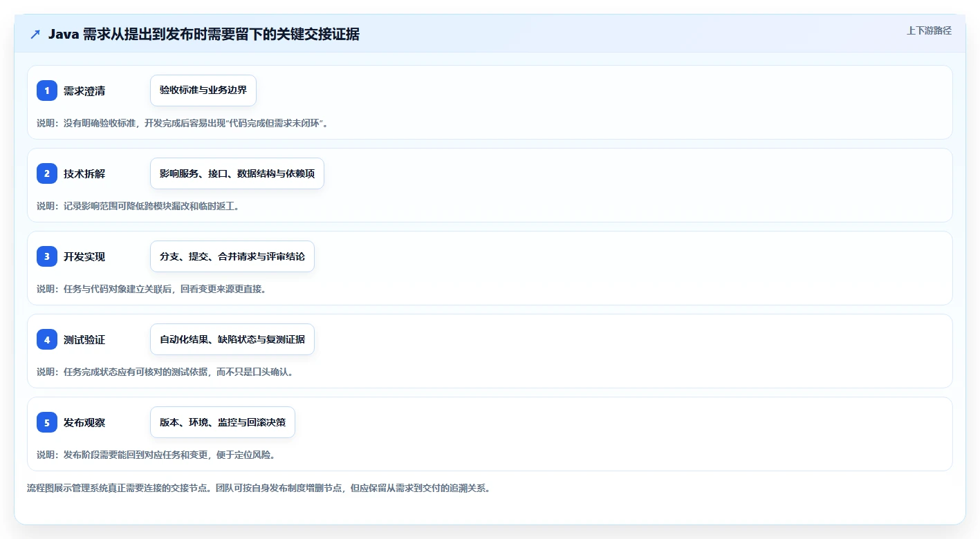980x539 pixels.
Task: Click the "测试验证" step label
Action: [84, 339]
